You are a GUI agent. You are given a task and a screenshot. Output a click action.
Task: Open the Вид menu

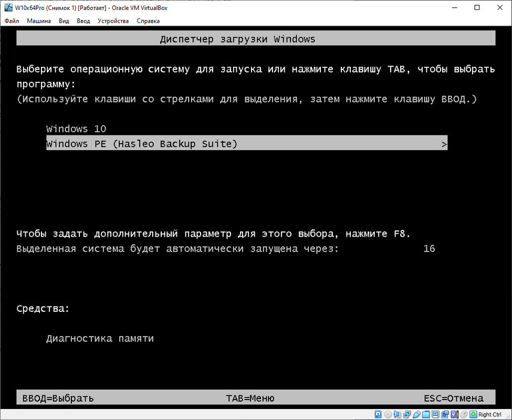pyautogui.click(x=64, y=21)
